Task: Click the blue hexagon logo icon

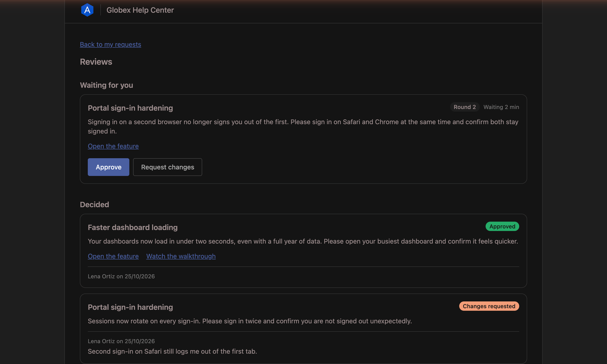Action: [87, 10]
